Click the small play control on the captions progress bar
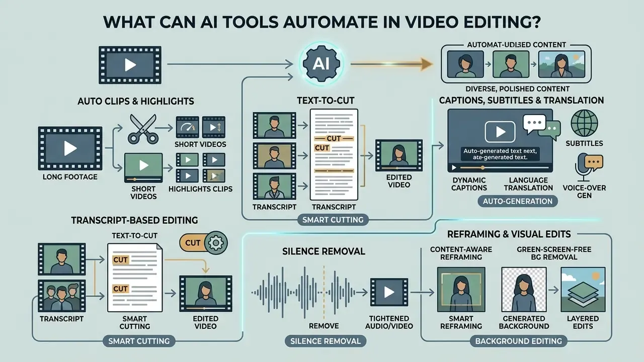Viewport: 644px width, 362px height. point(454,167)
